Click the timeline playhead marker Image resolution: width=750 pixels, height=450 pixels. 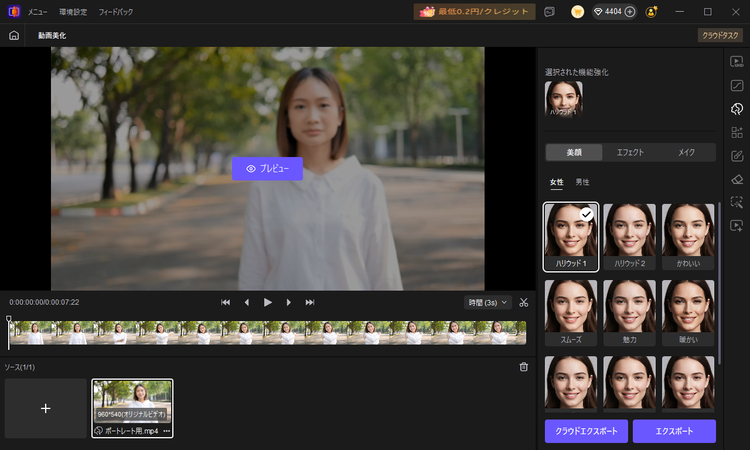click(9, 318)
